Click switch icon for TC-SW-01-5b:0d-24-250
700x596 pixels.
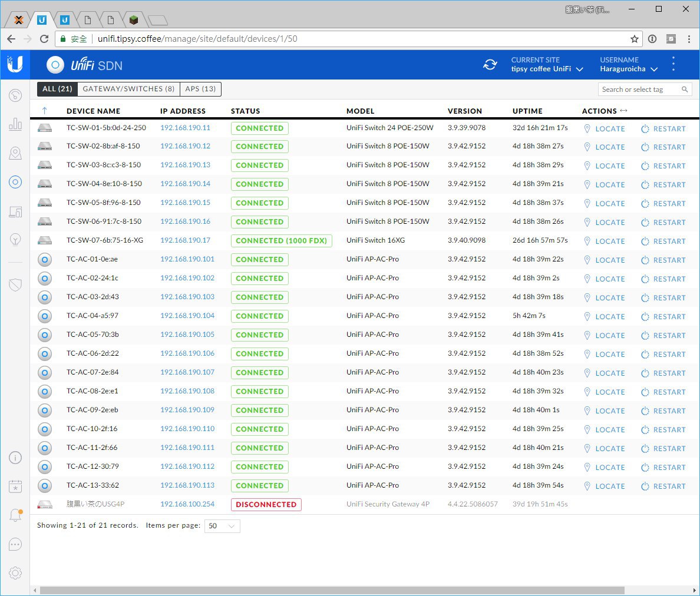tap(45, 128)
